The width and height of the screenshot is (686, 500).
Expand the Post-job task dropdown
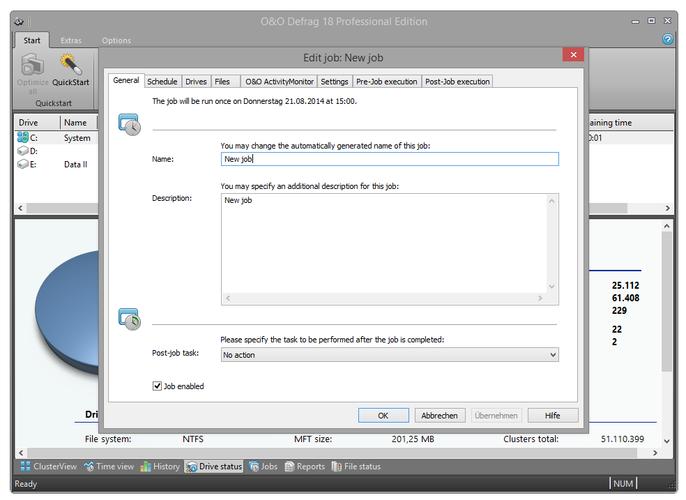coord(553,355)
